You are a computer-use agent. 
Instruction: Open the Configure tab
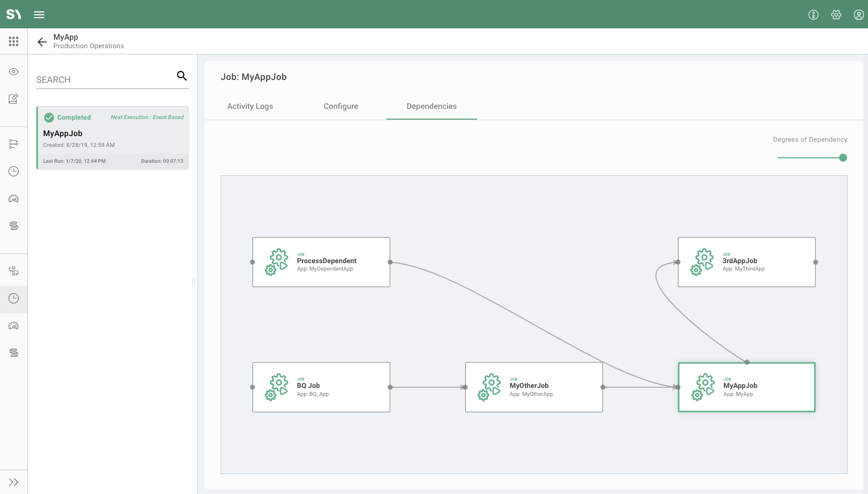pyautogui.click(x=340, y=106)
